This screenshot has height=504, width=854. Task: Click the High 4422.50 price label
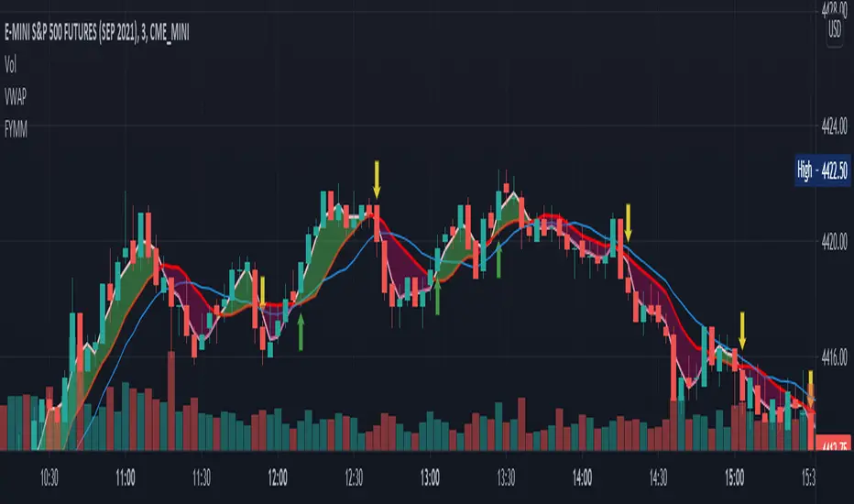tap(825, 170)
